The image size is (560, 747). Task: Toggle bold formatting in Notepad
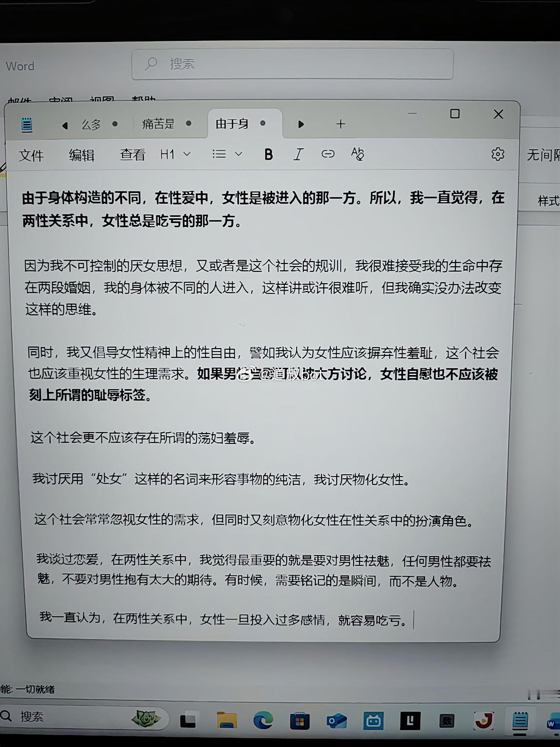click(268, 154)
